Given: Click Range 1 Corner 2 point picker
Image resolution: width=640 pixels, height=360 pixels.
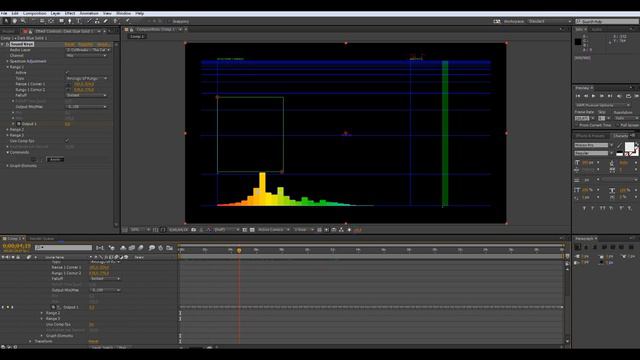Looking at the screenshot, I should point(69,90).
